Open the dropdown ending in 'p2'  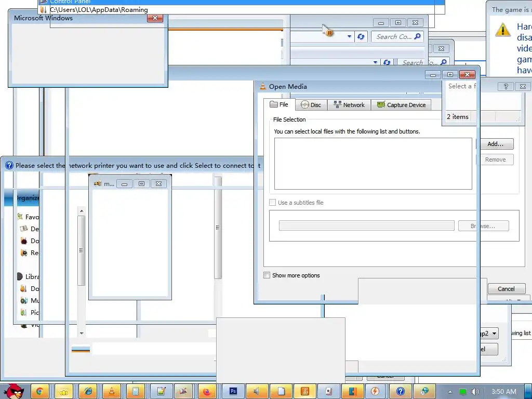point(489,333)
